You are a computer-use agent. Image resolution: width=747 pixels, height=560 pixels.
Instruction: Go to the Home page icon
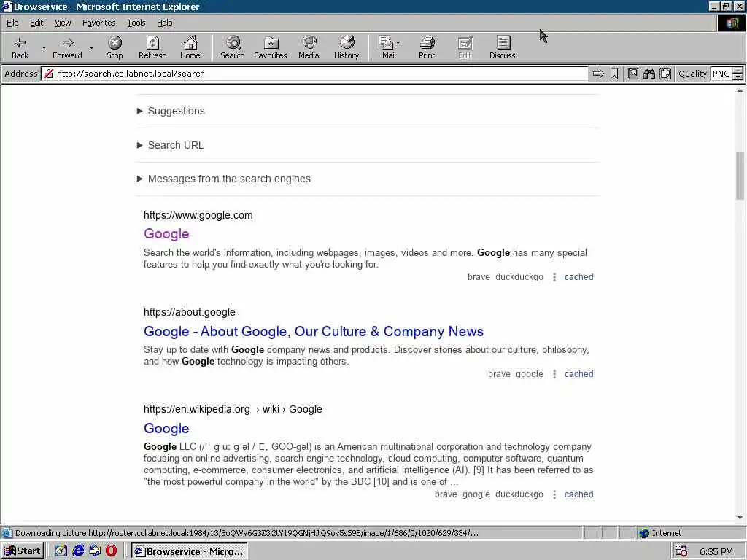tap(190, 47)
